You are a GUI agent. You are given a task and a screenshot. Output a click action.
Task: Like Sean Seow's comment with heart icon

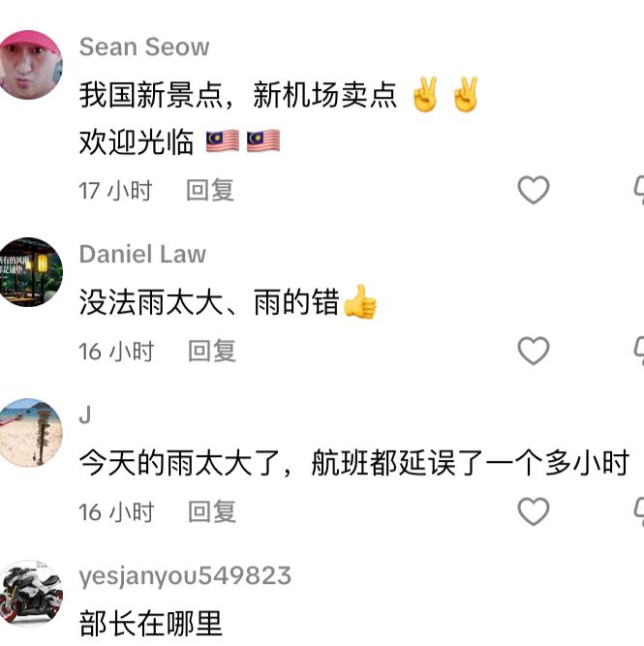534,190
